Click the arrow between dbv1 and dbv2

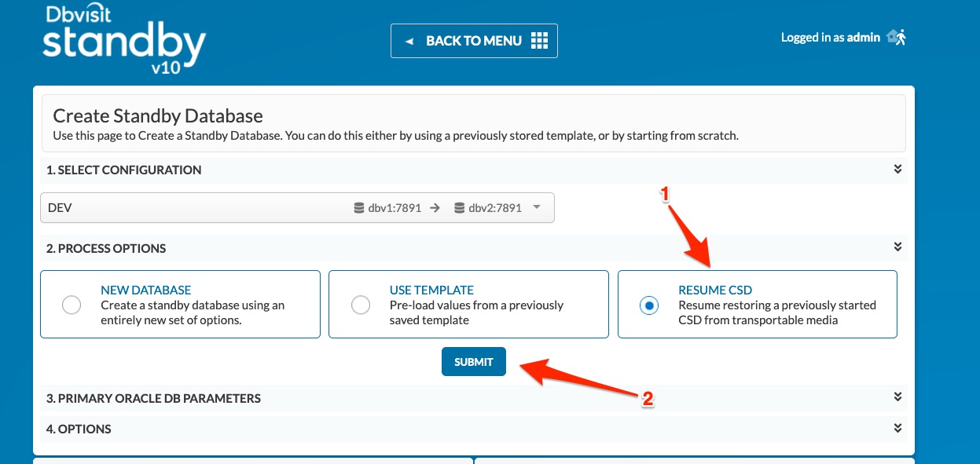click(435, 208)
